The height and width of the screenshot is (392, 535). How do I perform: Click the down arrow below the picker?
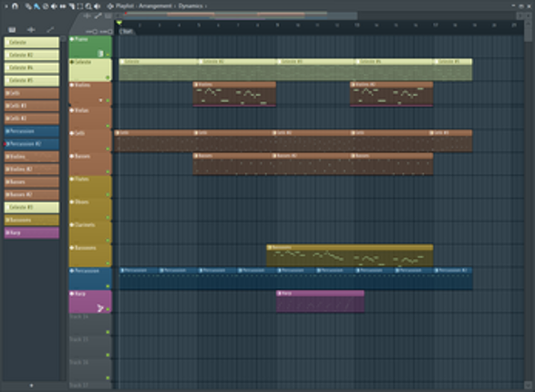(x=31, y=386)
